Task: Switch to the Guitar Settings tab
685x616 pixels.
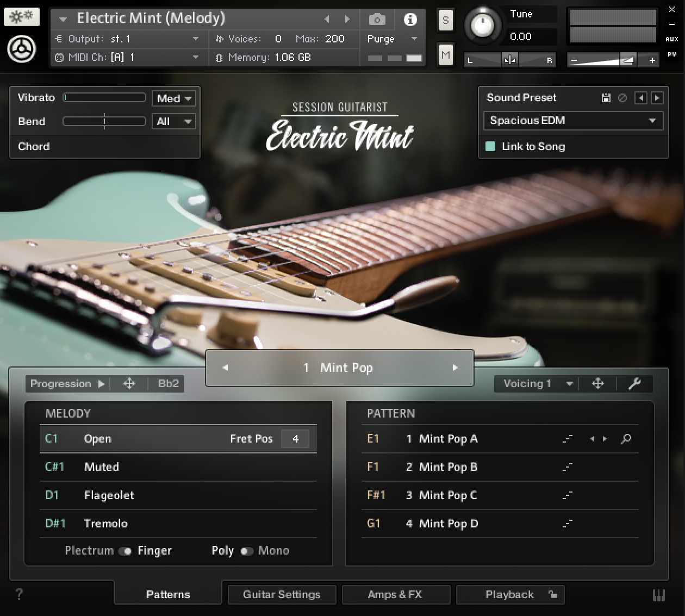Action: 282,594
